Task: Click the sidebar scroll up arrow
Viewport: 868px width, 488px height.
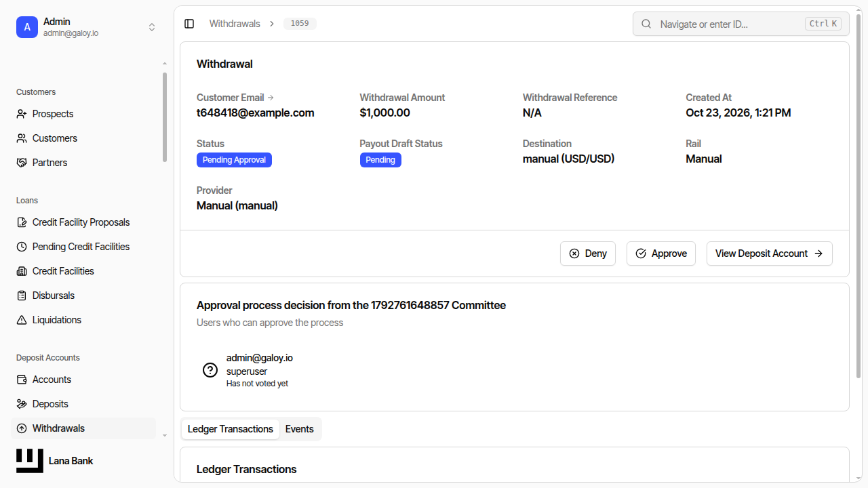Action: 164,64
